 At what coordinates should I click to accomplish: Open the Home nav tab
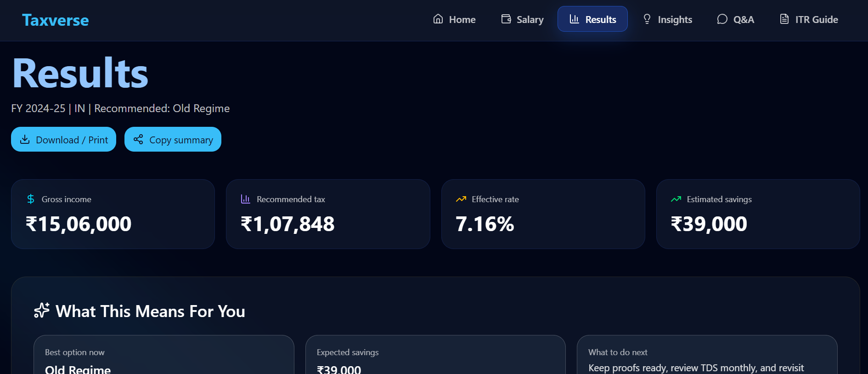454,19
